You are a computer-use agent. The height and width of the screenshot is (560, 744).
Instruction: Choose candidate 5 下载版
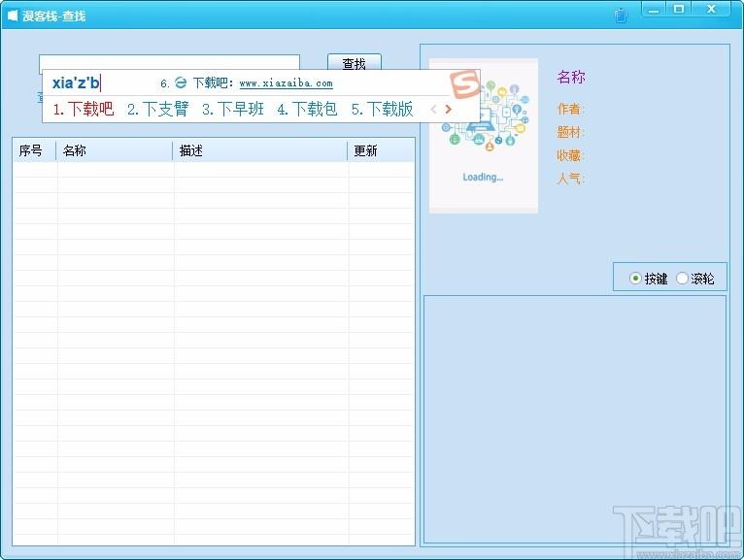(x=383, y=109)
